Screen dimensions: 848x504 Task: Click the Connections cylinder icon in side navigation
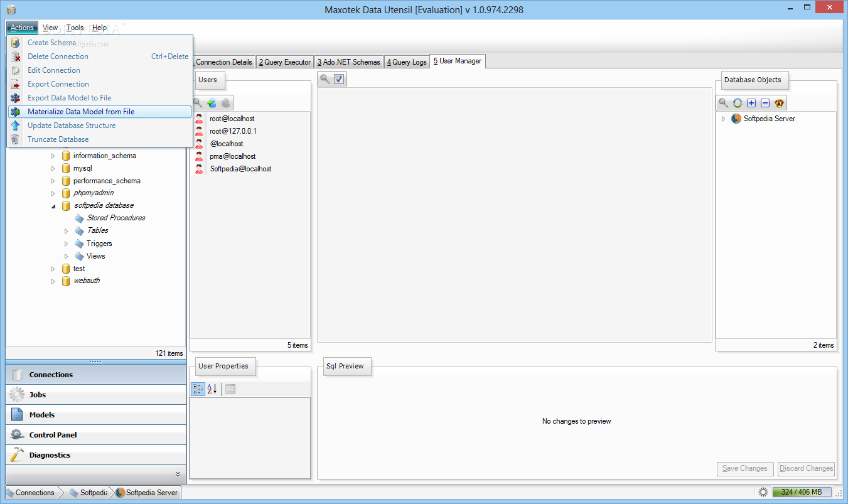click(x=18, y=375)
